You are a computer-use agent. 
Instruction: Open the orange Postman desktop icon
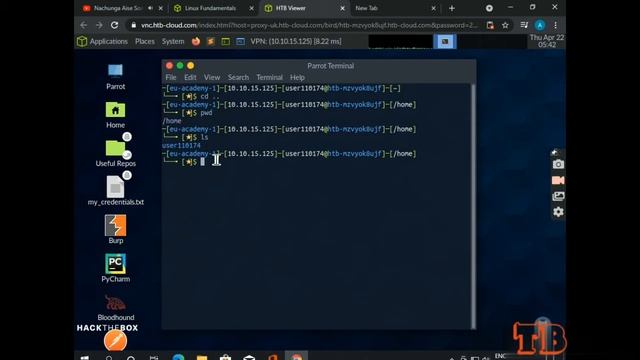[x=116, y=341]
